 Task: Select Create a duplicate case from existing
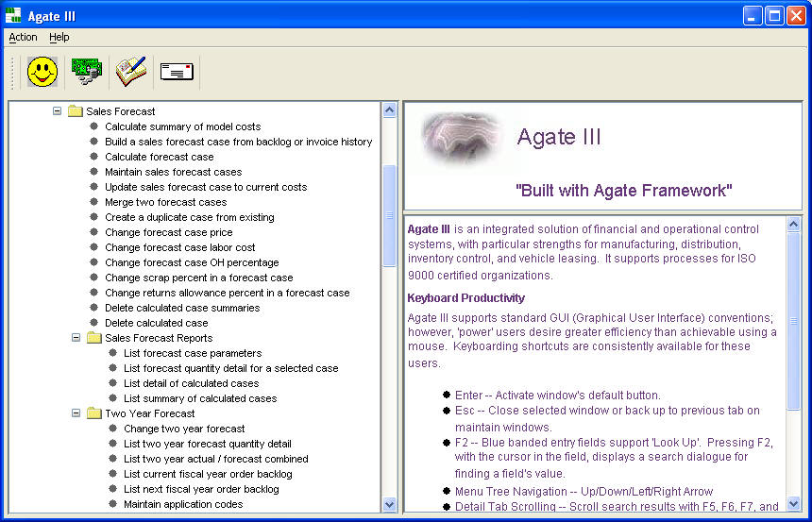tap(190, 217)
